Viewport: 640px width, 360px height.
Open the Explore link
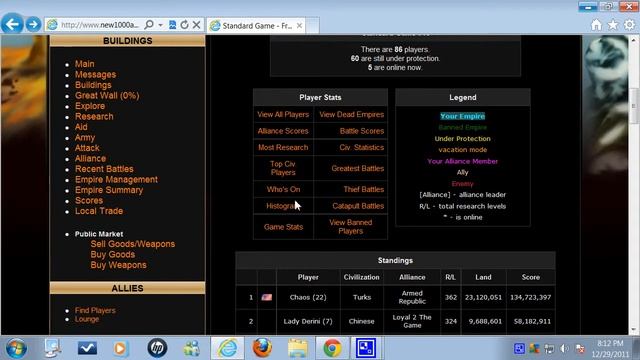click(90, 106)
